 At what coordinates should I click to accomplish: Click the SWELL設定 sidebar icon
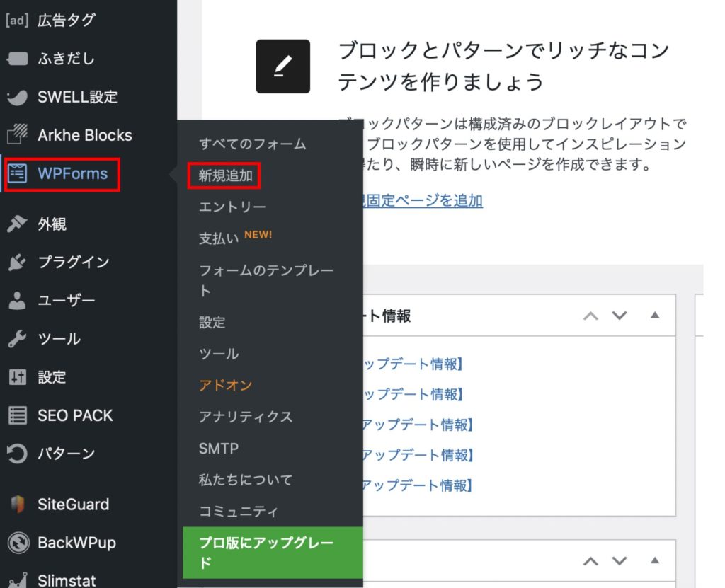point(17,97)
